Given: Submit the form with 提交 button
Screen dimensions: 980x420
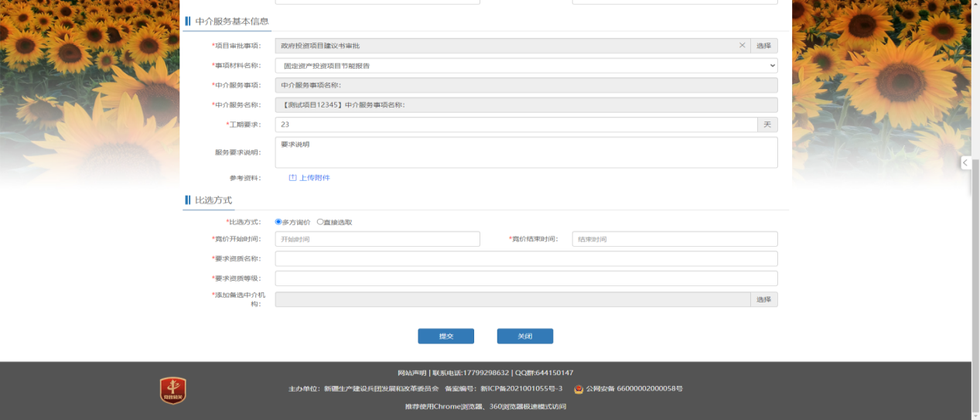Looking at the screenshot, I should click(446, 336).
